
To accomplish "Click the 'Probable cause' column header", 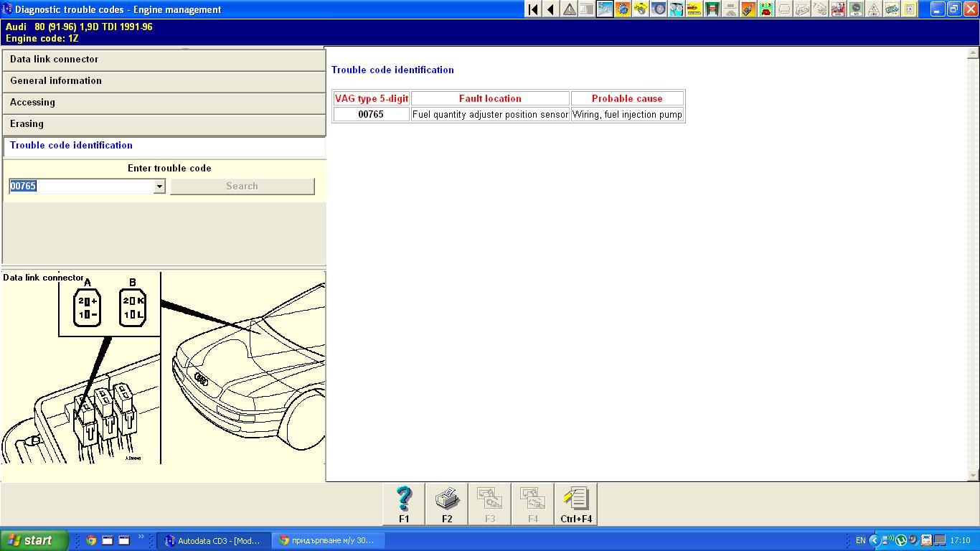I will [627, 98].
